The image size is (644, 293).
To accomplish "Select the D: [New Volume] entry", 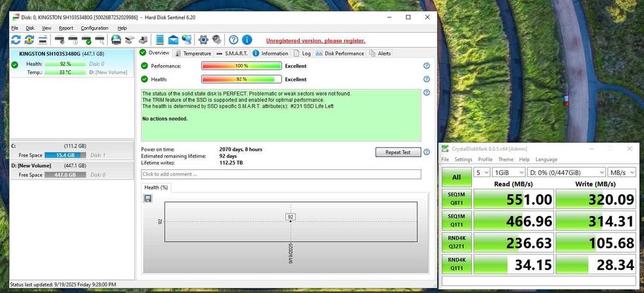I will 72,170.
